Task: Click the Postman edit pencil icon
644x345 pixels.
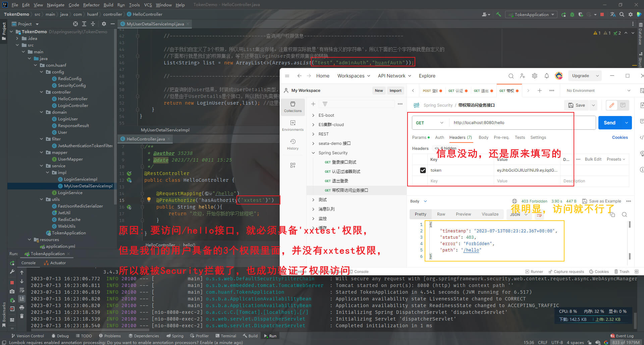Action: pyautogui.click(x=612, y=105)
